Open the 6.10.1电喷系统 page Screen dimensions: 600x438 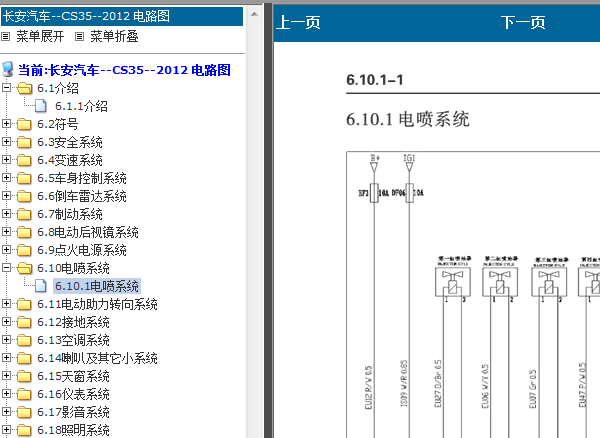[x=97, y=286]
